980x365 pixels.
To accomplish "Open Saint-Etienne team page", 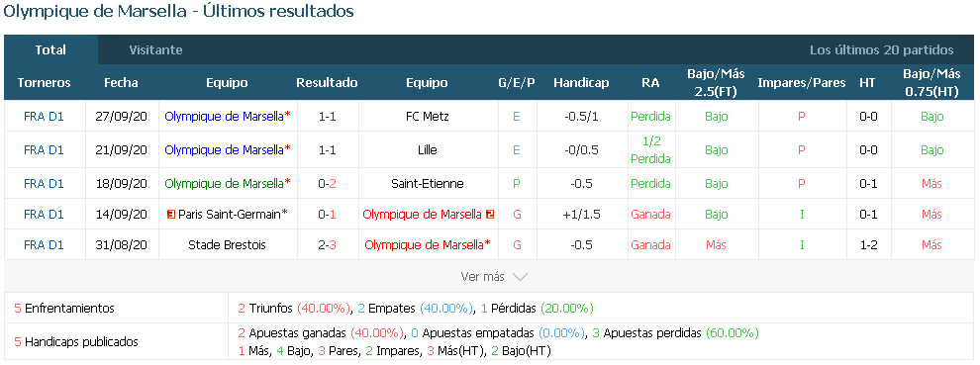I will (x=427, y=184).
